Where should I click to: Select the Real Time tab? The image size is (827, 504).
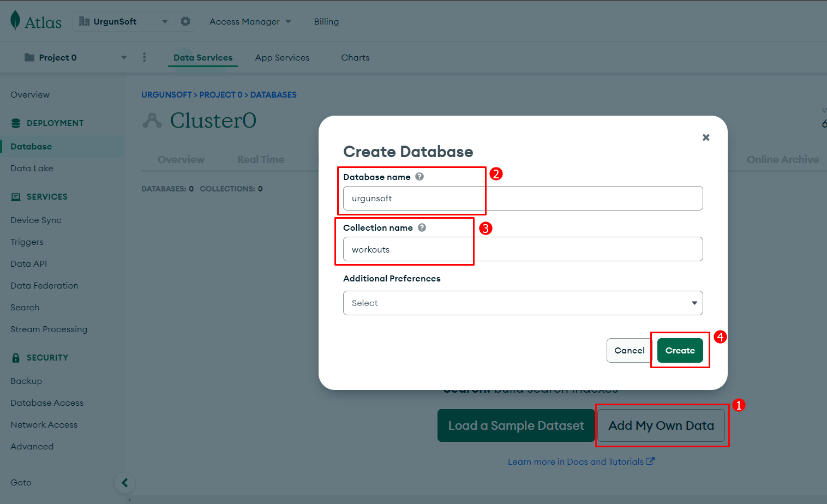pyautogui.click(x=261, y=160)
